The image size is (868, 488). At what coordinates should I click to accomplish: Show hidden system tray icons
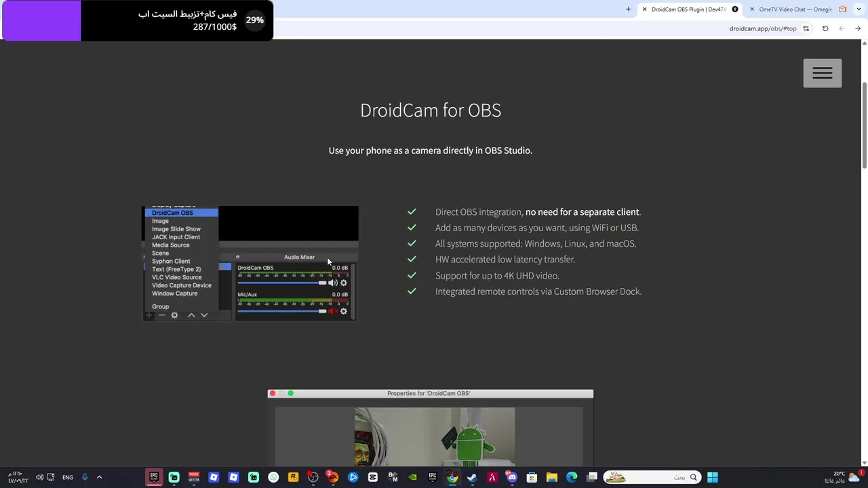(99, 477)
